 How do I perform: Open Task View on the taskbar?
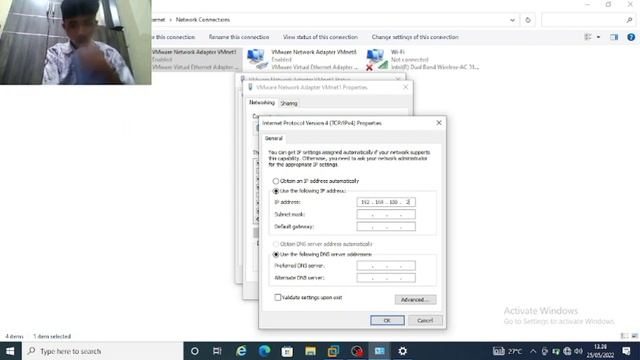point(217,351)
